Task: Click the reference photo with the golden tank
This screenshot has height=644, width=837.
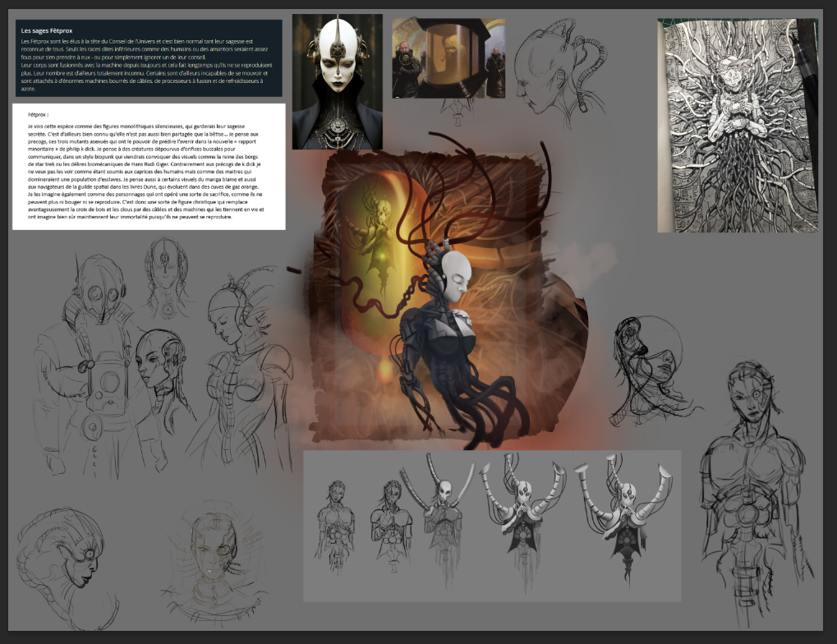Action: (448, 58)
